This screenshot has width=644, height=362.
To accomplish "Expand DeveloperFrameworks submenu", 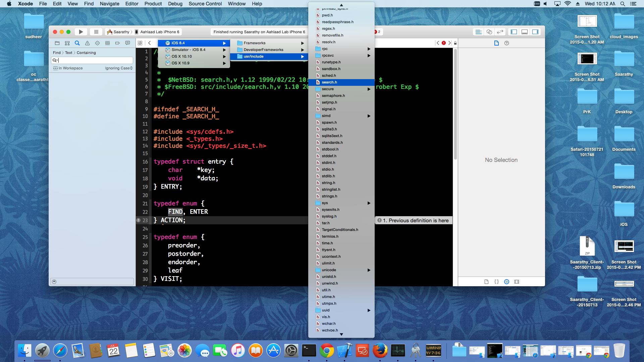I will click(x=269, y=50).
